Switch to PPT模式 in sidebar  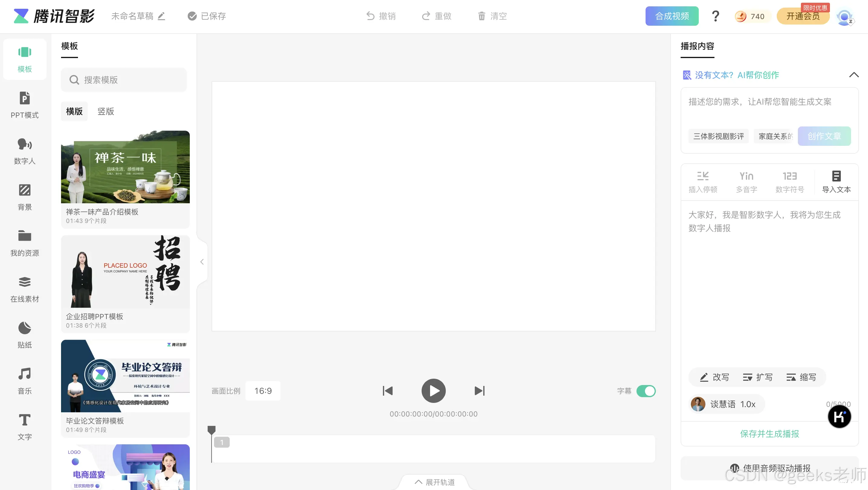click(x=24, y=105)
